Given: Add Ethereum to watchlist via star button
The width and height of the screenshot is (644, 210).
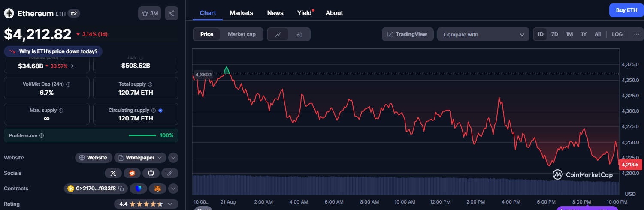Looking at the screenshot, I should pos(149,13).
